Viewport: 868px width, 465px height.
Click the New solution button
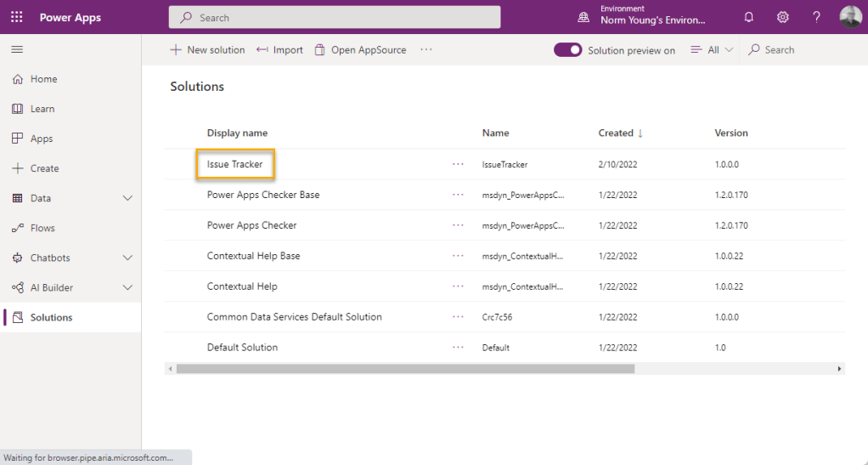207,50
